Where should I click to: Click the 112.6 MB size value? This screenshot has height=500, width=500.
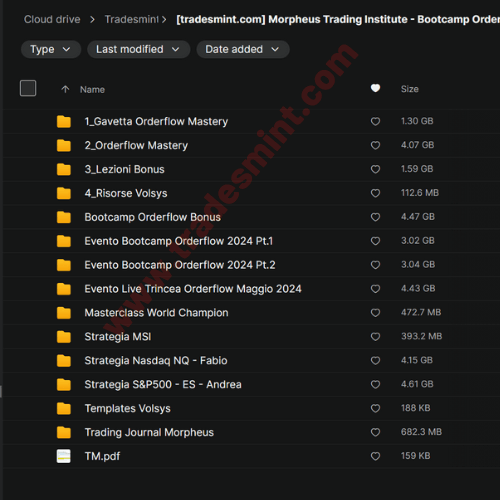coord(420,193)
